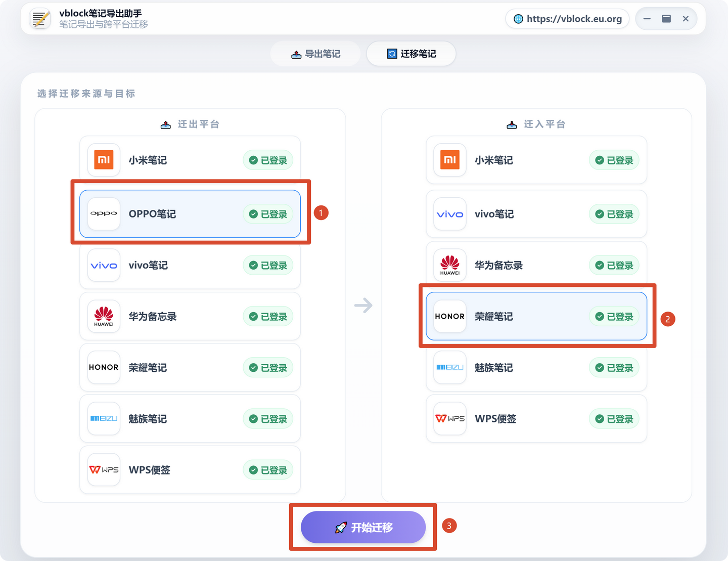Choose 魅族笔记 label as target platform
The height and width of the screenshot is (561, 728).
[494, 368]
